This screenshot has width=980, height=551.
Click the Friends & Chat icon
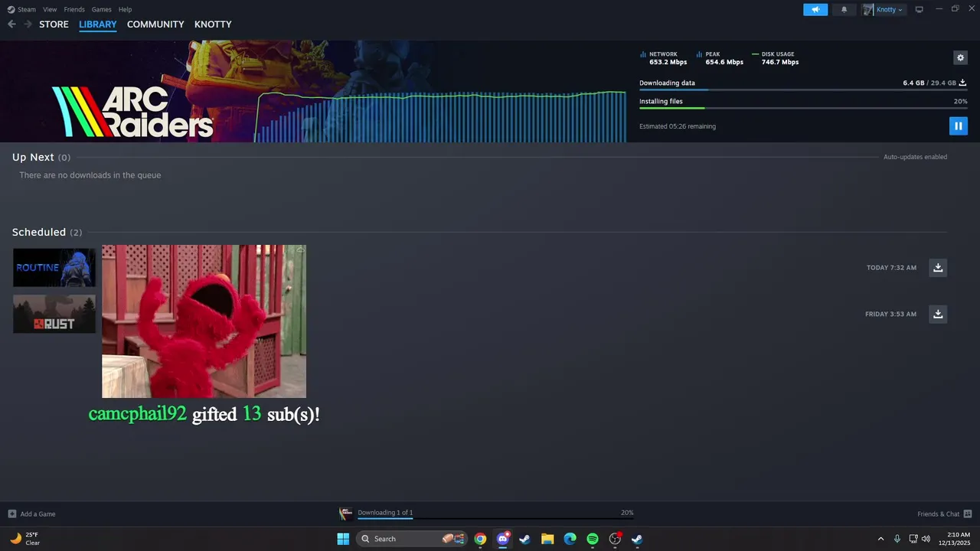tap(968, 514)
